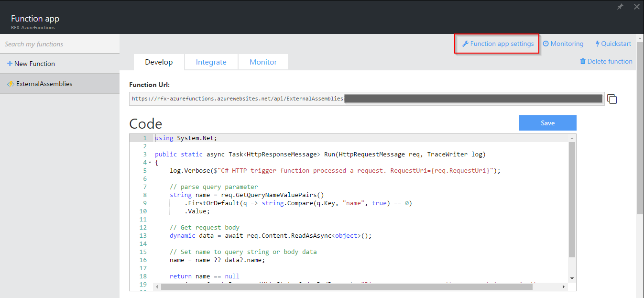644x298 pixels.
Task: Close the Function app blade
Action: pyautogui.click(x=636, y=7)
